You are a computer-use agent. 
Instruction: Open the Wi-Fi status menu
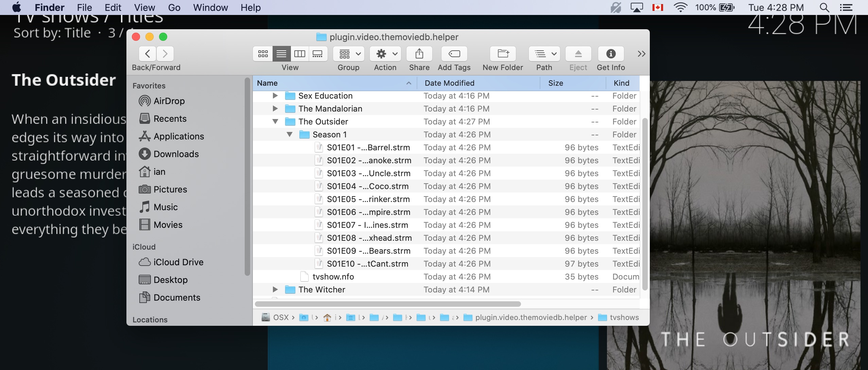680,7
